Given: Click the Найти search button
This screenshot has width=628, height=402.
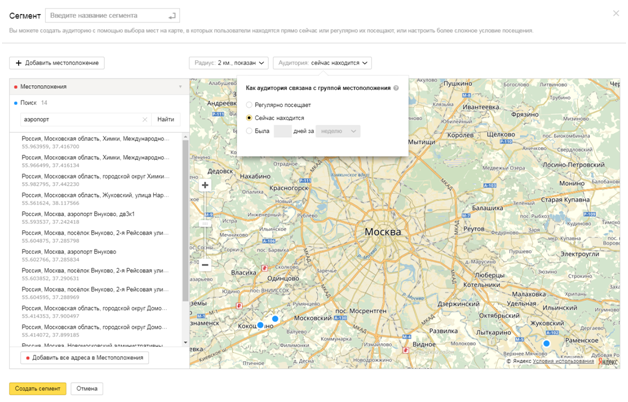Looking at the screenshot, I should [166, 119].
